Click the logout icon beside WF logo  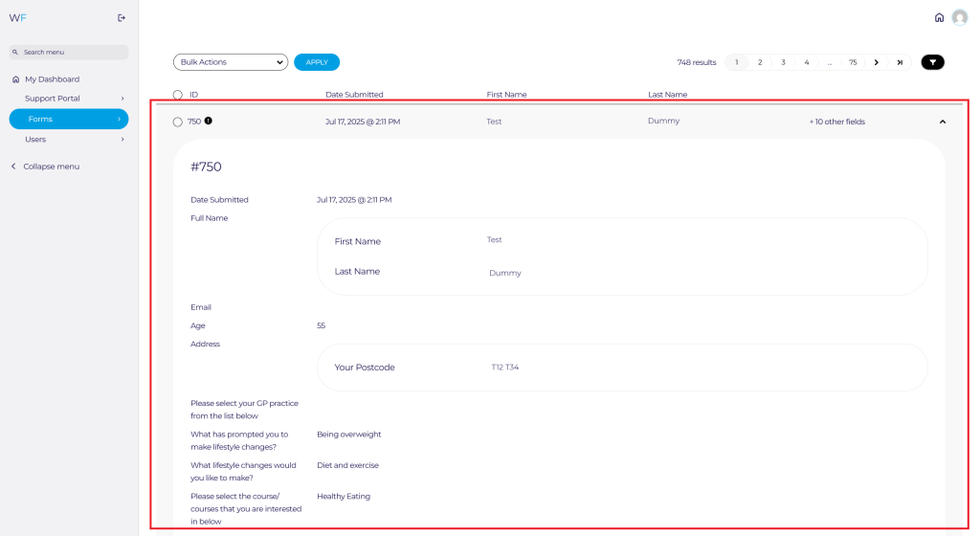point(121,17)
